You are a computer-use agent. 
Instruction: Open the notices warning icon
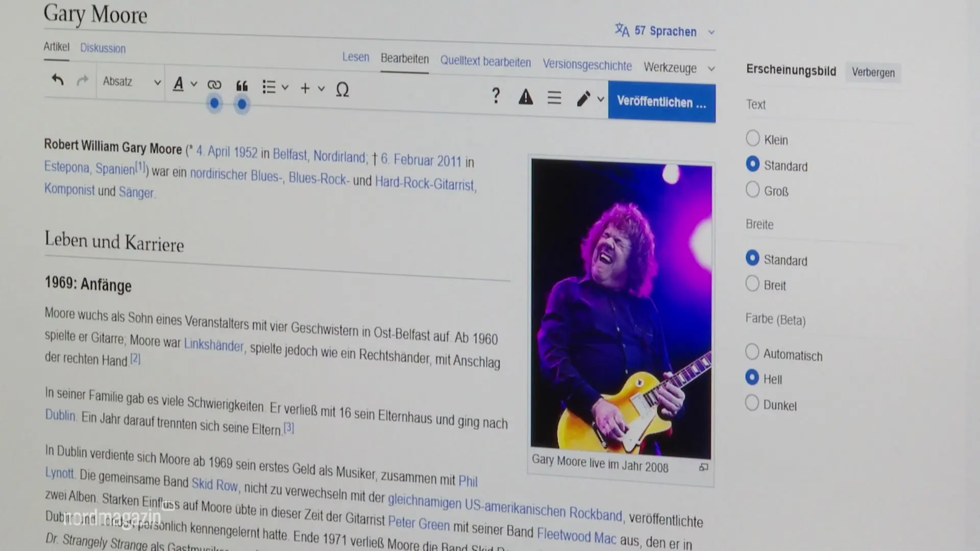pyautogui.click(x=525, y=97)
